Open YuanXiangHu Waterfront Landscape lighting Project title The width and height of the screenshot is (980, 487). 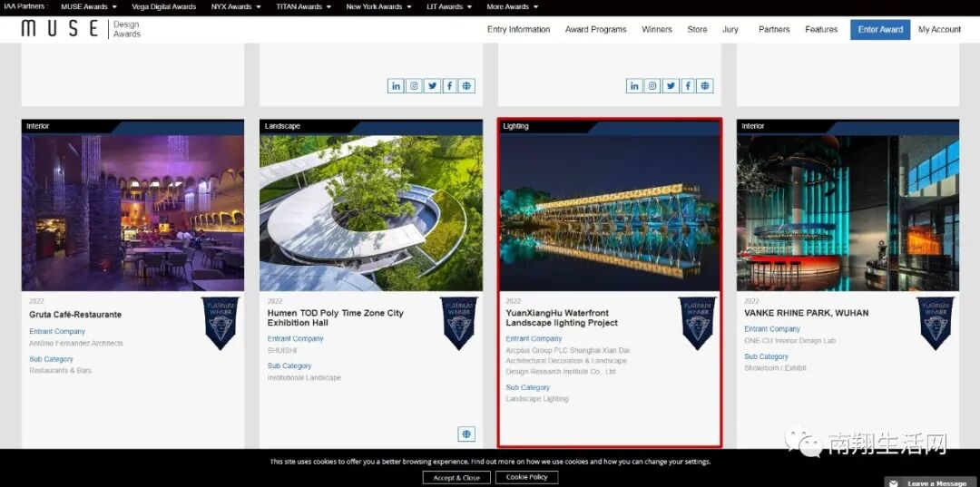[562, 317]
